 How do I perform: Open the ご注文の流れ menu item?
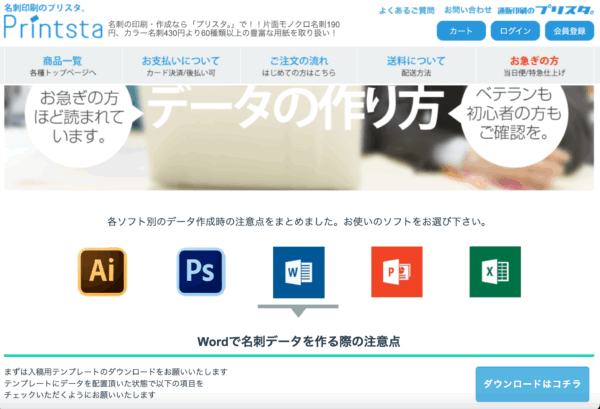[x=300, y=66]
